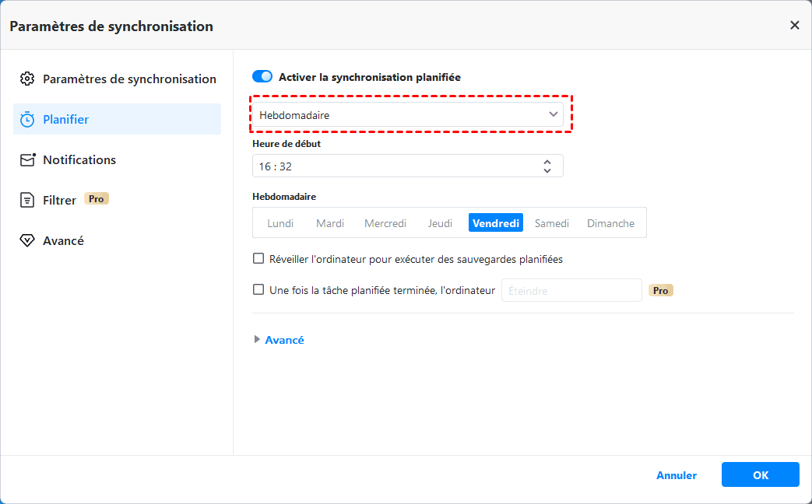This screenshot has width=812, height=504.
Task: Click the envelope icon beside Notifications
Action: 27,159
